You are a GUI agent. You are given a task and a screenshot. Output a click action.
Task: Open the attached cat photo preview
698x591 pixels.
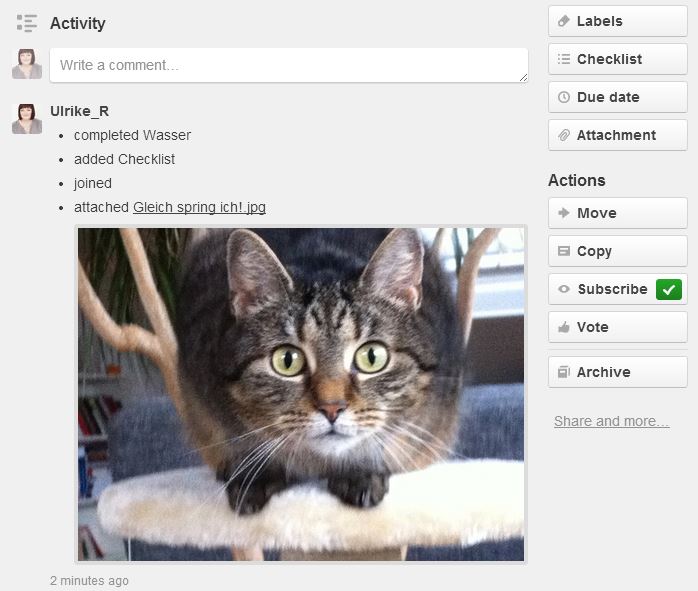[x=300, y=394]
